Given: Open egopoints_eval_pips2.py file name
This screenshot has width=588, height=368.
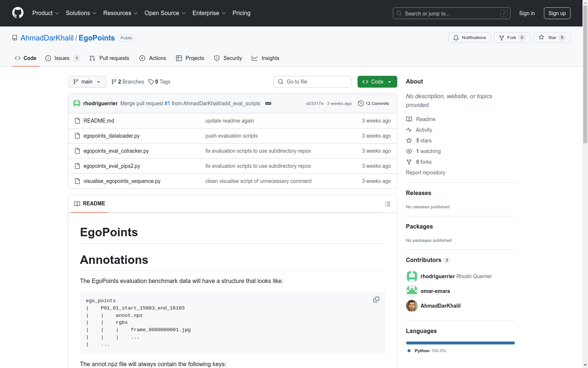Looking at the screenshot, I should 112,166.
